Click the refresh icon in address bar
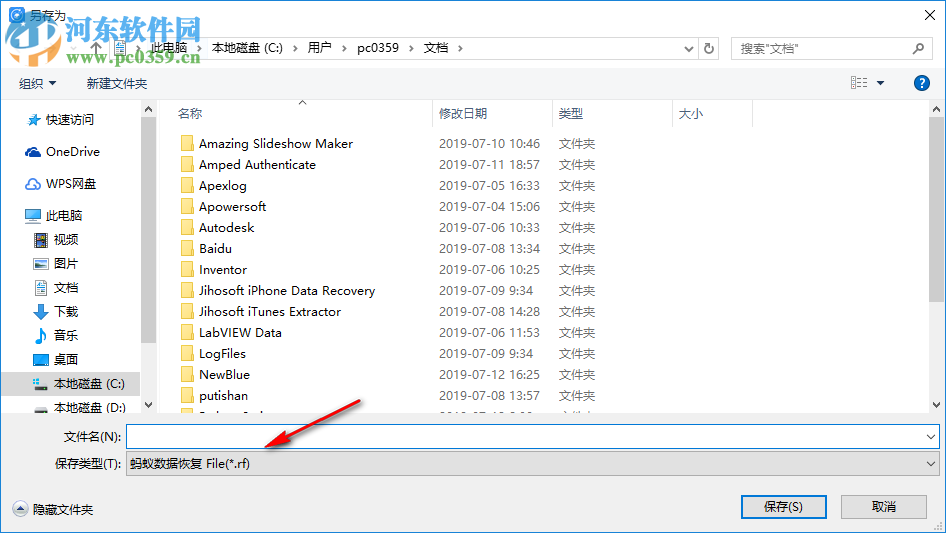 click(709, 48)
